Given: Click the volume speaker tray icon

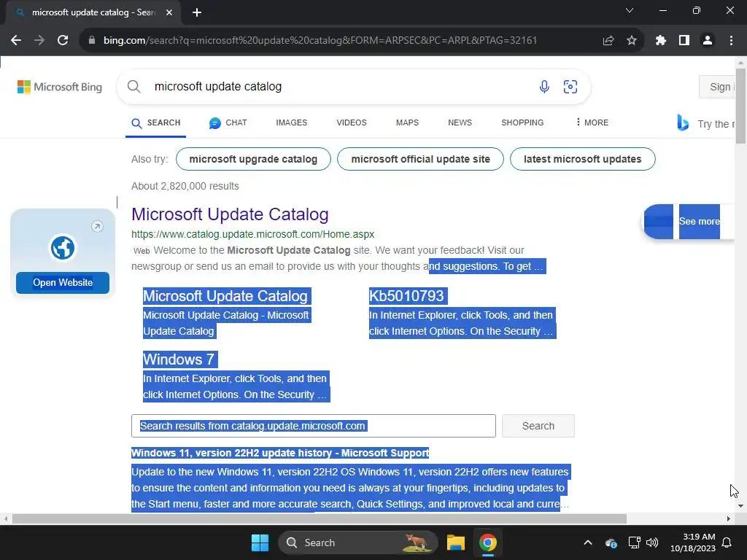Looking at the screenshot, I should (x=652, y=542).
